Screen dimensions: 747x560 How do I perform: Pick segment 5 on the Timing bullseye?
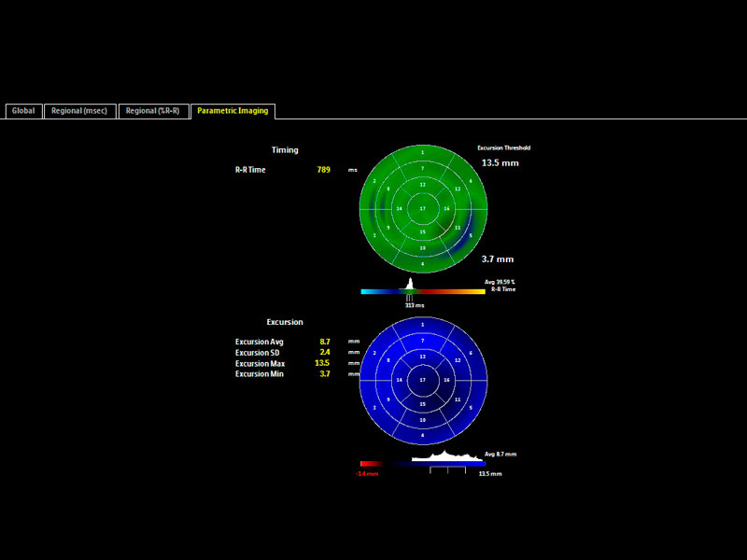[471, 235]
